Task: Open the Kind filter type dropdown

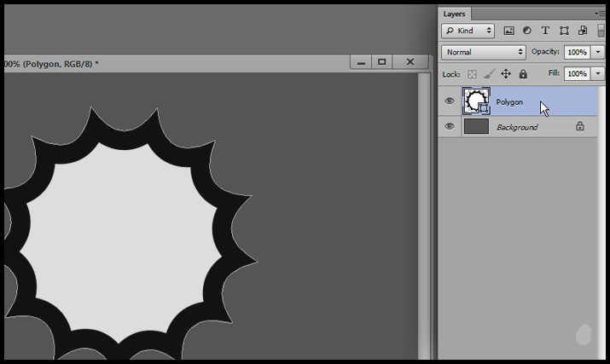Action: (x=468, y=31)
